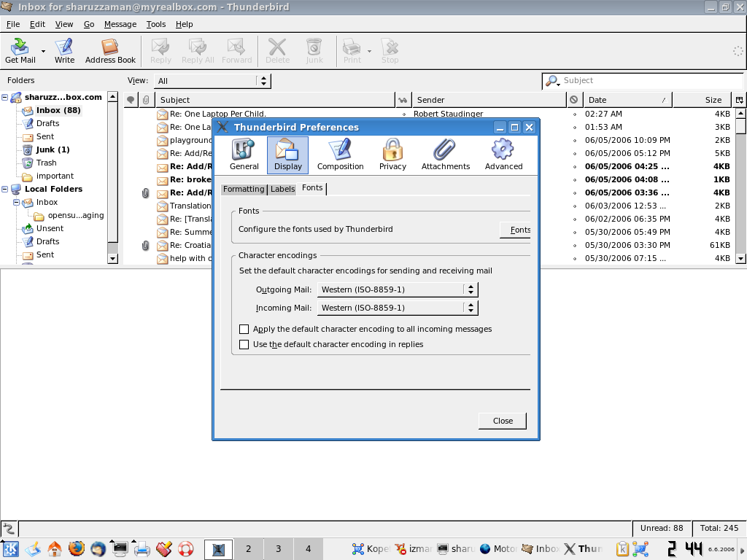The height and width of the screenshot is (560, 747).
Task: Toggle junk status of 02:27 AM message
Action: (x=575, y=114)
